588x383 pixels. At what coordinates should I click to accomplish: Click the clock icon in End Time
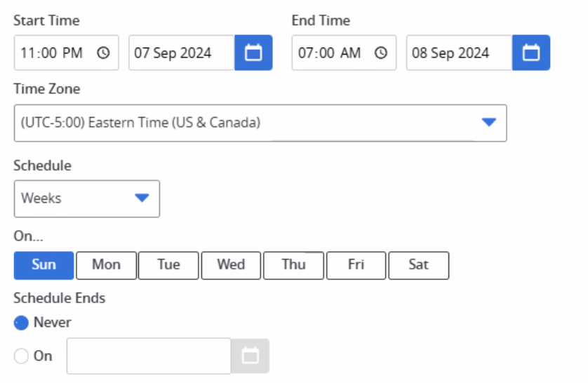(x=381, y=53)
